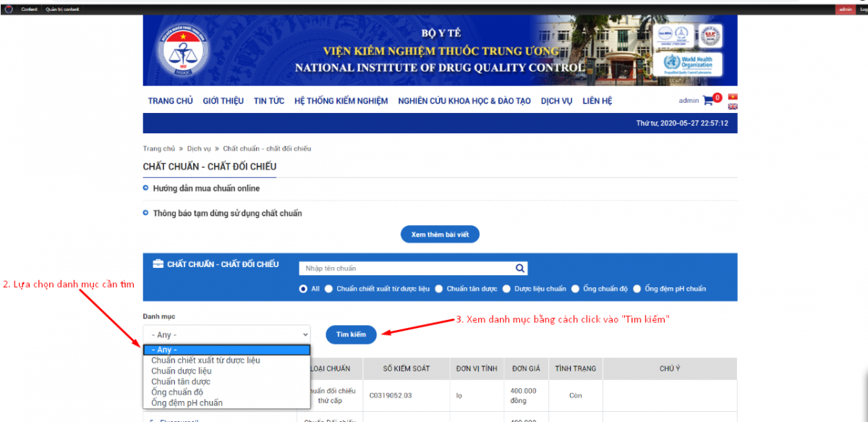The image size is (868, 422).
Task: Switch language using the UK flag
Action: tap(733, 106)
